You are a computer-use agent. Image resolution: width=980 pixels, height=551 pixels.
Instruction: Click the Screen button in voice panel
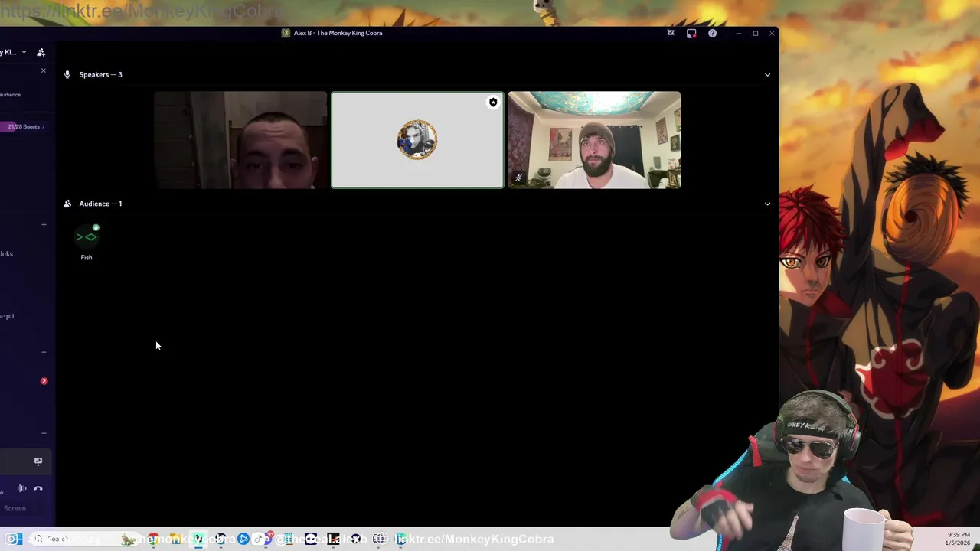(x=15, y=508)
